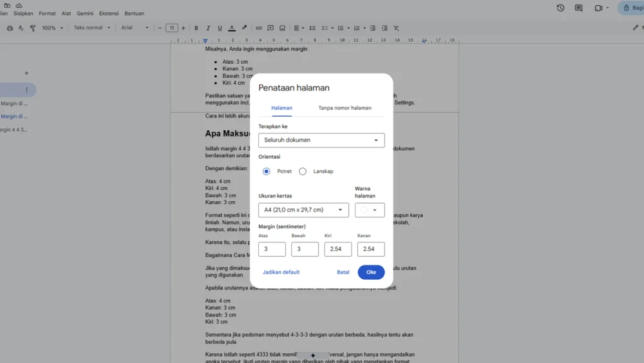Select the highlighted Margin di outline entry
Screen dimensions: 644x363
click(x=14, y=116)
